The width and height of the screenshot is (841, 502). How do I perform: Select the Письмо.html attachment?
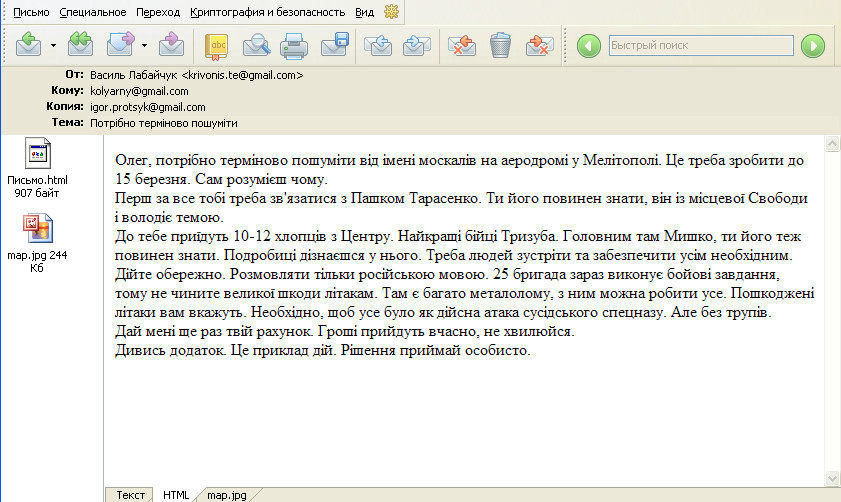coord(37,168)
